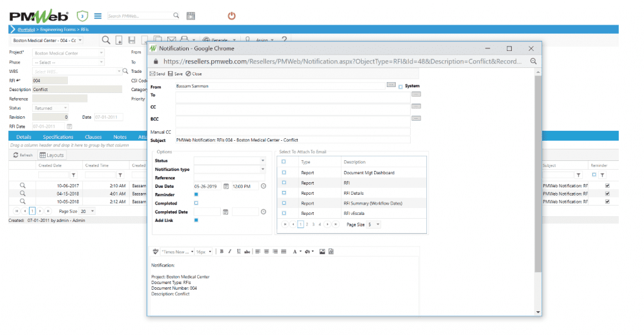Apply strikethrough formatting in editor
Image resolution: width=644 pixels, height=335 pixels.
click(247, 251)
